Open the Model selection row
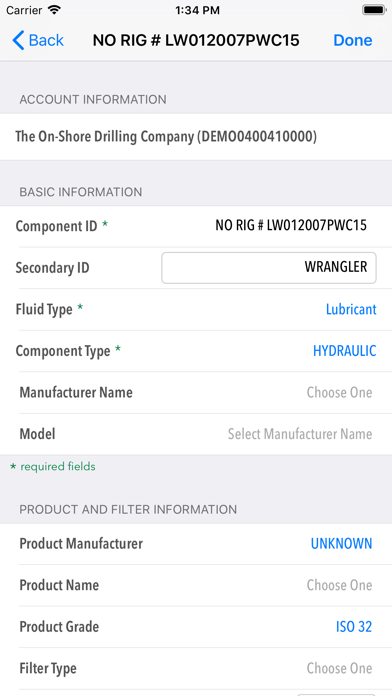 point(196,434)
